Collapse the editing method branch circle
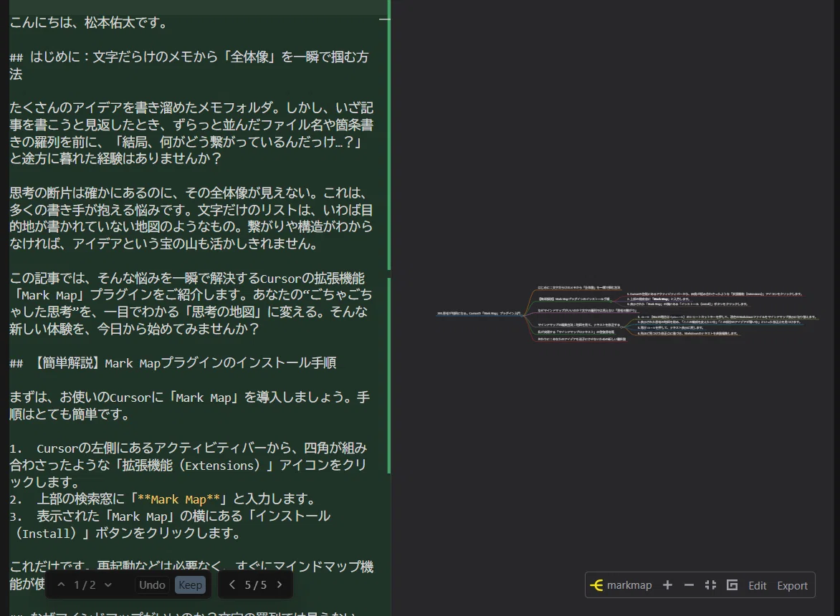This screenshot has width=840, height=616. point(621,327)
